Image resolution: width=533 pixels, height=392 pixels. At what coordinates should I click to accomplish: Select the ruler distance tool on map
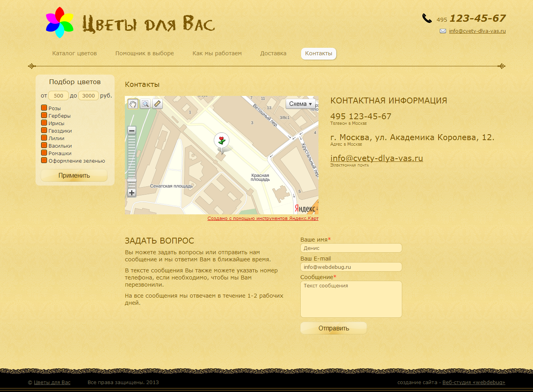click(x=157, y=104)
